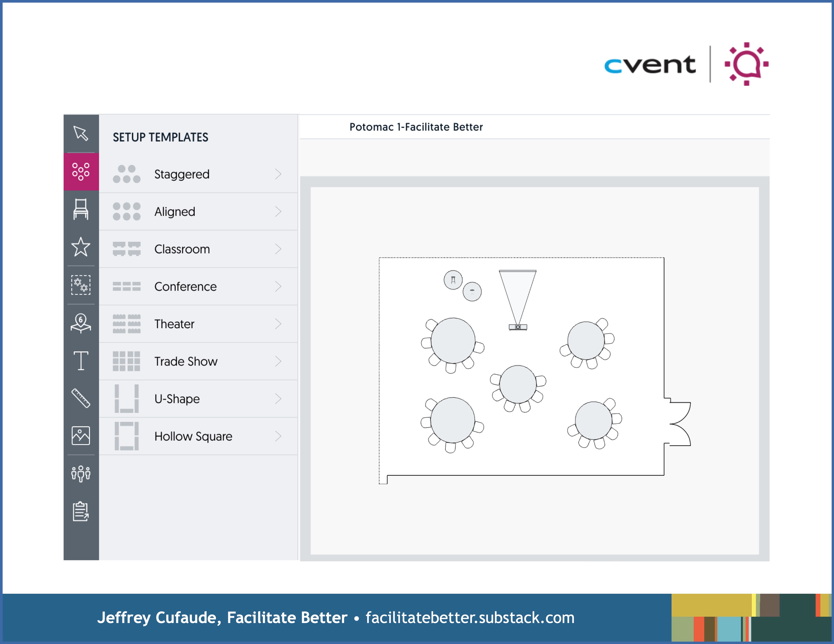Select the arrow pointer tool
Viewport: 834px width, 644px height.
[x=81, y=133]
